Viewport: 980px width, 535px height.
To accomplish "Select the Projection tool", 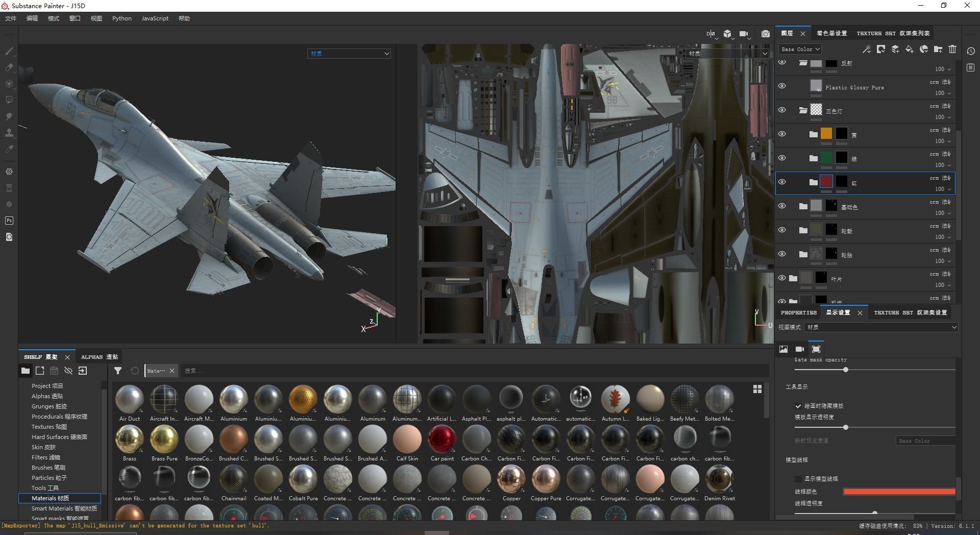I will [9, 84].
